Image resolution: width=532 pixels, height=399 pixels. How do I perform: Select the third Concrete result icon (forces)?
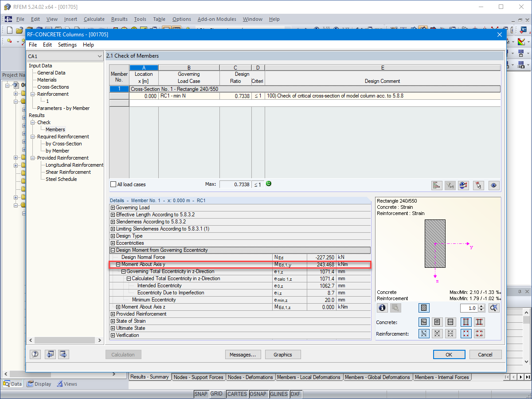tap(451, 322)
